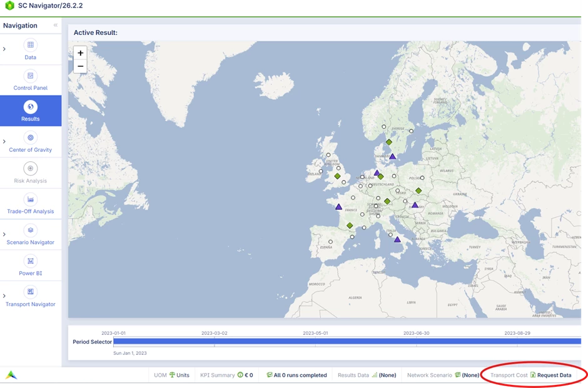Click the blue Period Selector bar
588x388 pixels.
point(347,341)
